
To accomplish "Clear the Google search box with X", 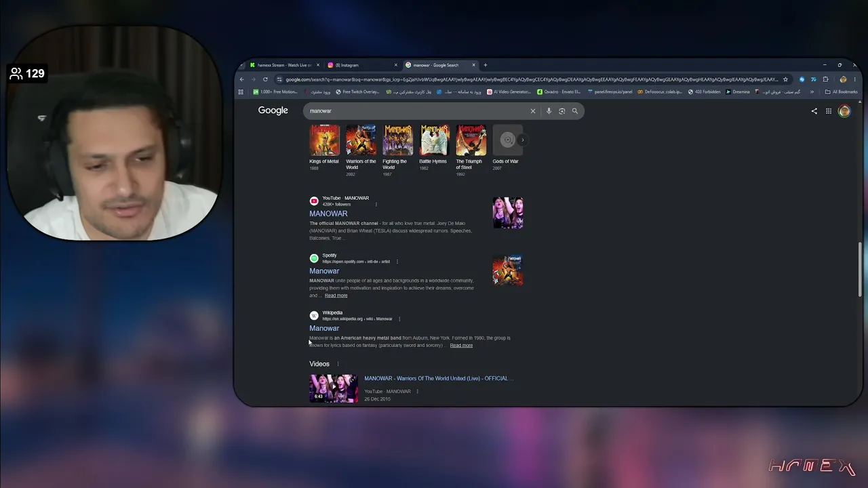I will coord(533,111).
